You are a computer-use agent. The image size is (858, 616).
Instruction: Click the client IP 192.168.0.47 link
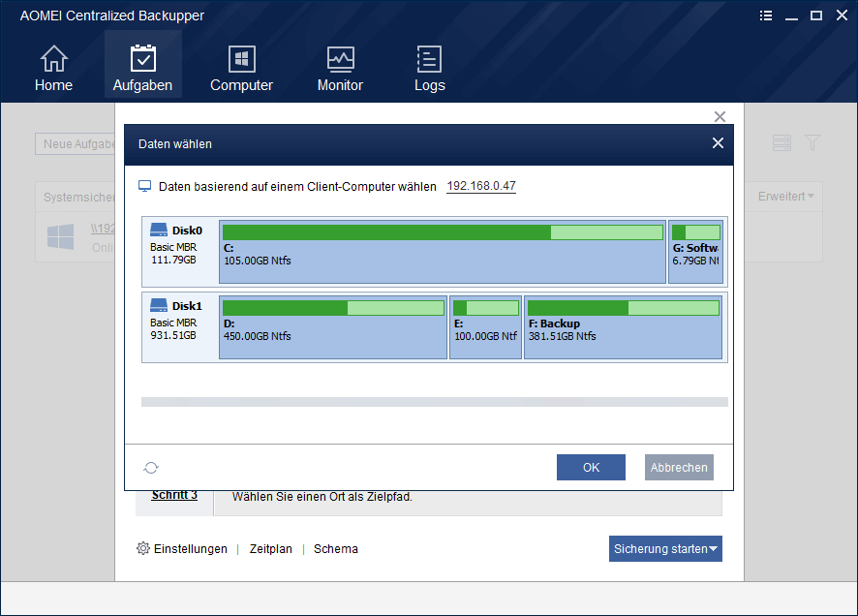click(x=481, y=186)
